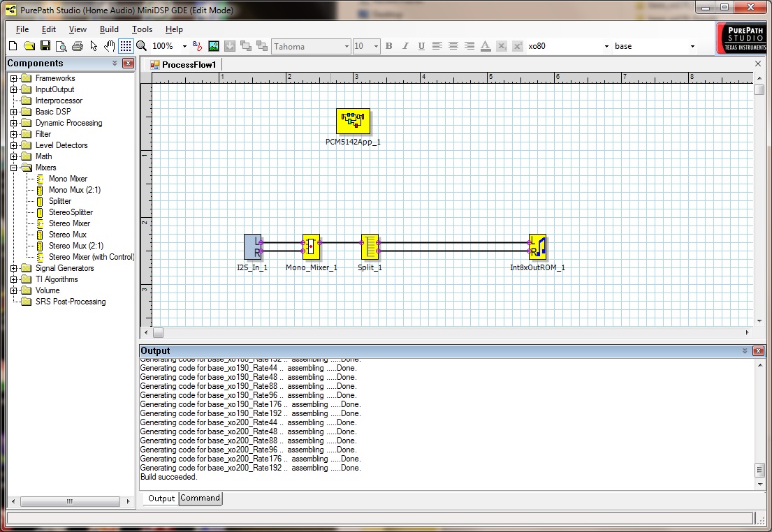Click the Output panel vertical scrollbar thumb
This screenshot has width=772, height=532.
click(759, 469)
